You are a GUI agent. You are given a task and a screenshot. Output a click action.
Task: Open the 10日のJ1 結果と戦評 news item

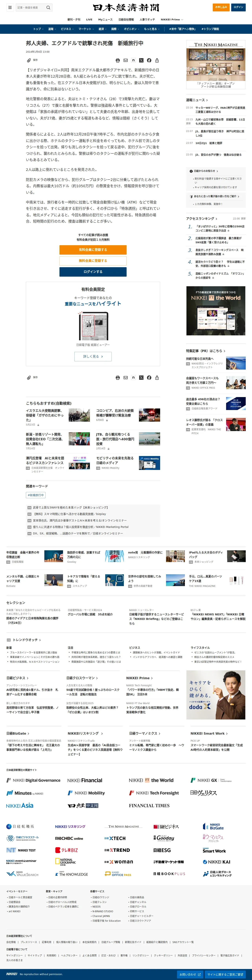[x=209, y=143]
